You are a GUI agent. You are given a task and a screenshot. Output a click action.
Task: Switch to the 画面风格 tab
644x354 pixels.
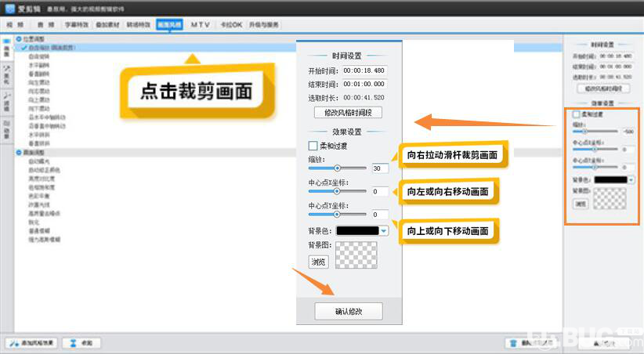click(169, 24)
